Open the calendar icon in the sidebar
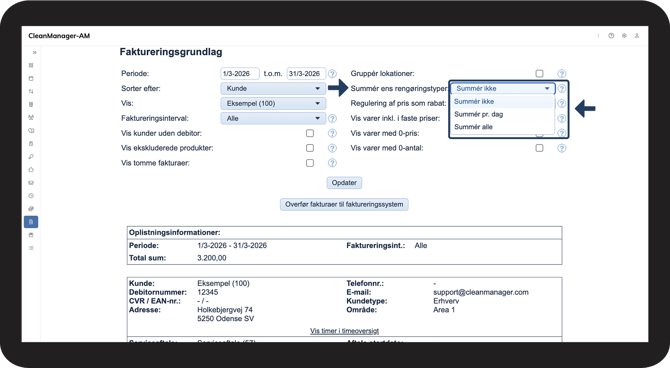 click(x=31, y=79)
